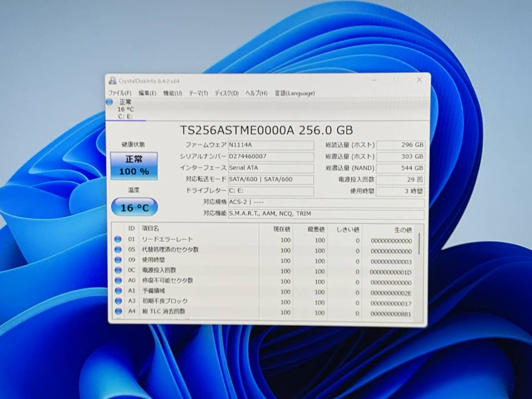Click the blue status dot for ID A4

click(x=118, y=312)
